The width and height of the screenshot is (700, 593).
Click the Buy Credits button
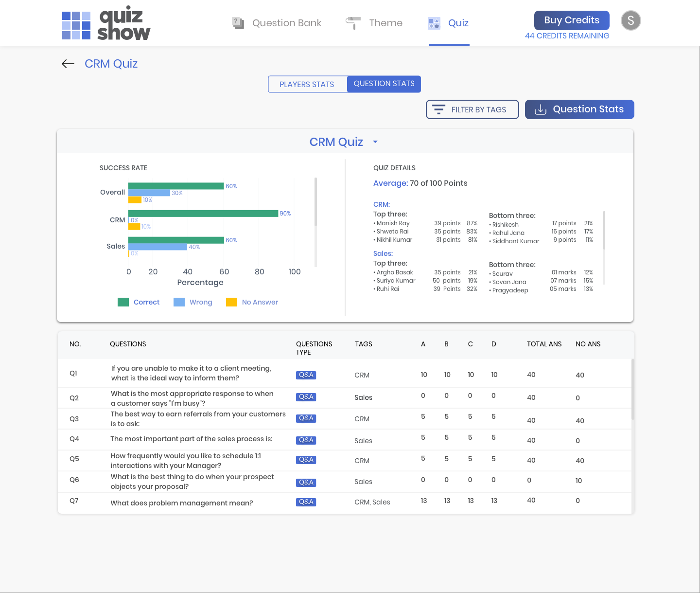point(572,20)
